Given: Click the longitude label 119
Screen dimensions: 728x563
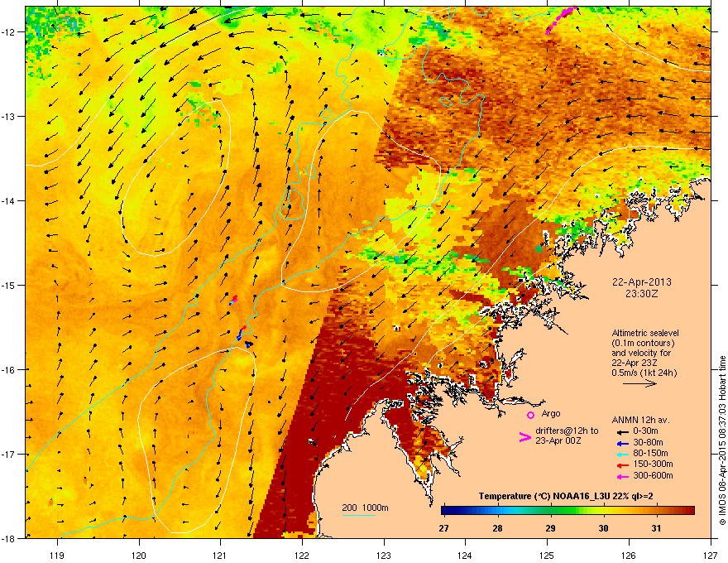Looking at the screenshot, I should (57, 555).
